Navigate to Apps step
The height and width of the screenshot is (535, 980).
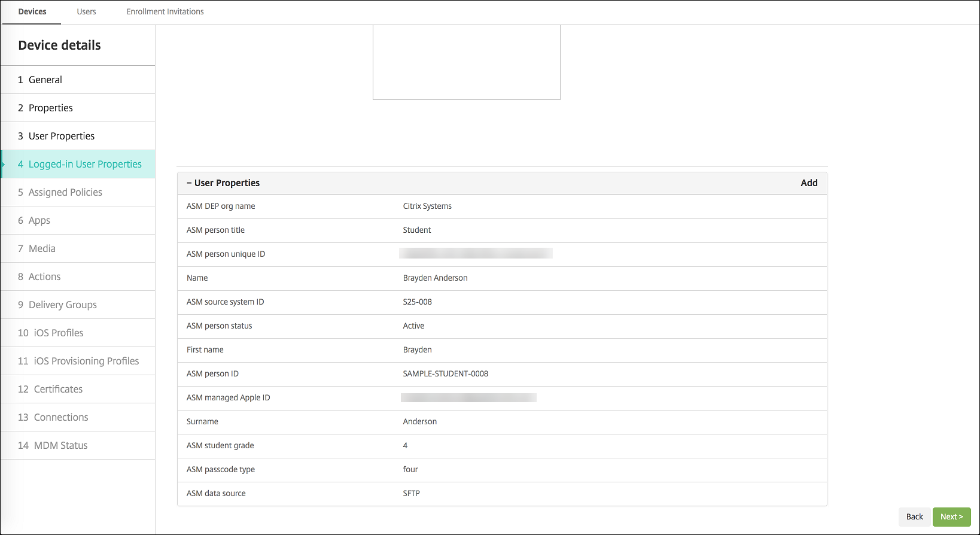click(39, 220)
